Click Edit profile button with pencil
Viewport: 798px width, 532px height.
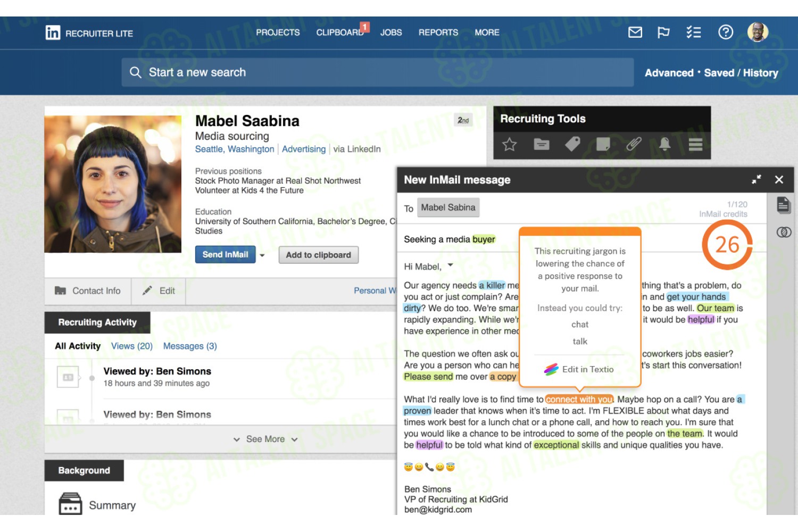(x=159, y=291)
